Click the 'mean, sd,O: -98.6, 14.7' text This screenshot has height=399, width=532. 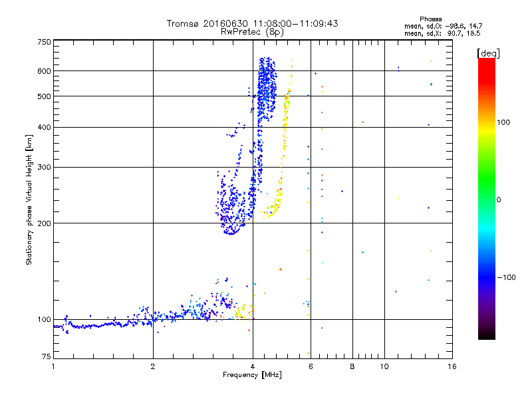tap(443, 26)
